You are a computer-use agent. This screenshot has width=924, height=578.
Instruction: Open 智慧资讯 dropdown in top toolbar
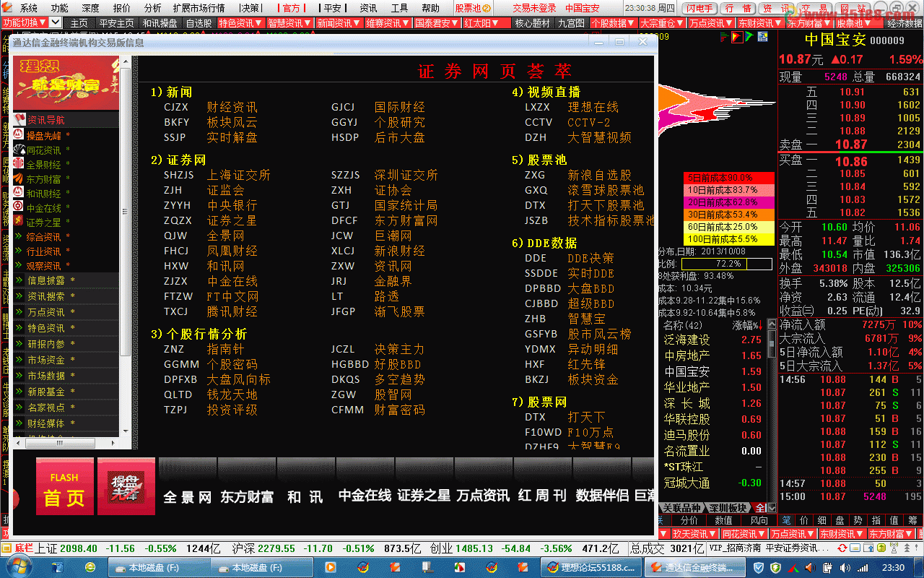(289, 23)
